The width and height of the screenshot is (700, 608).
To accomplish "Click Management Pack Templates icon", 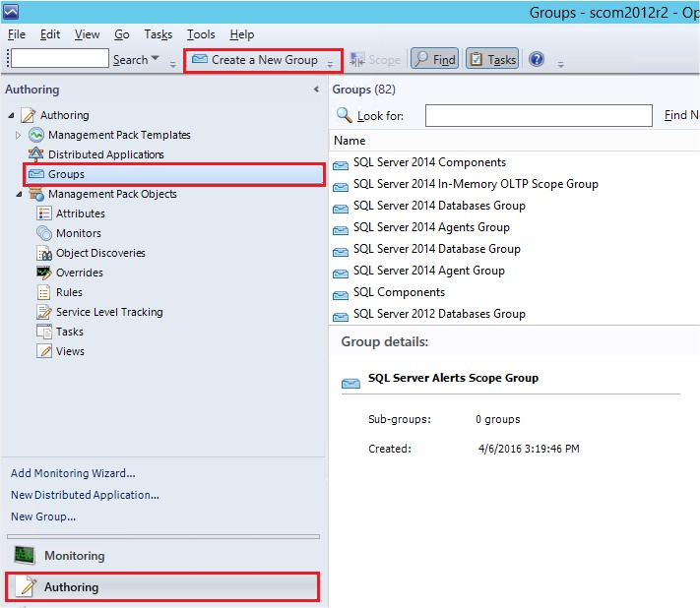I will 36,135.
